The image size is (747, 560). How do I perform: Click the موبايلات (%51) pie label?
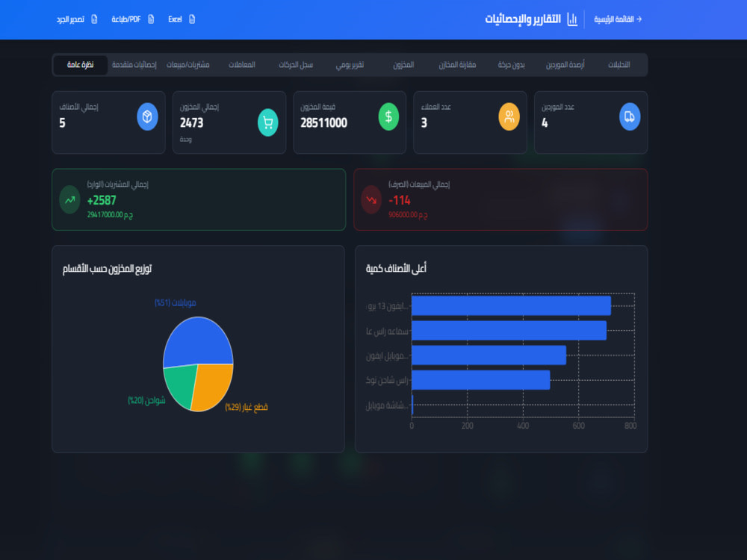(x=176, y=303)
